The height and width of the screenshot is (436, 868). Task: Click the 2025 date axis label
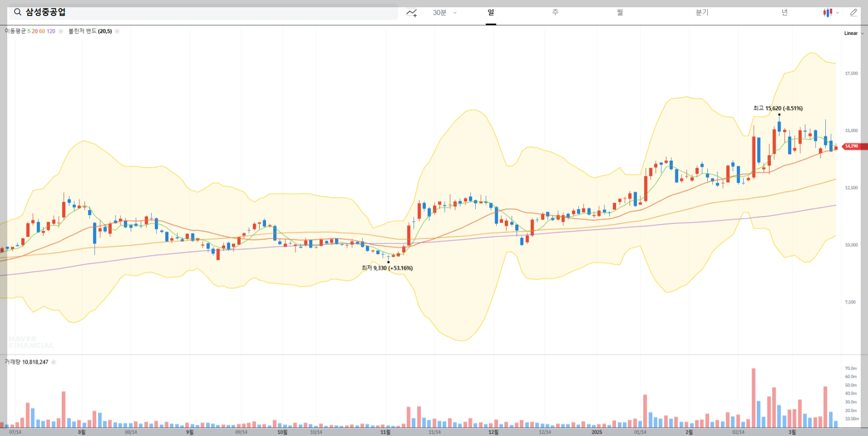[x=597, y=432]
